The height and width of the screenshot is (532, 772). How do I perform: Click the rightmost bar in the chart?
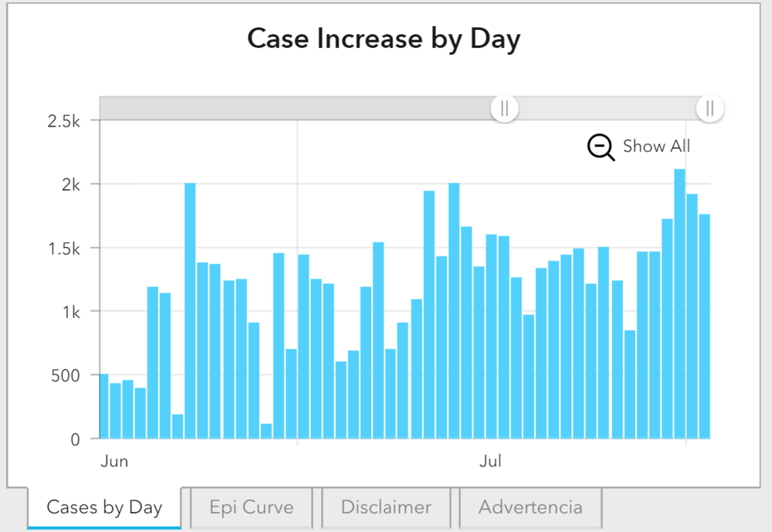tap(704, 326)
